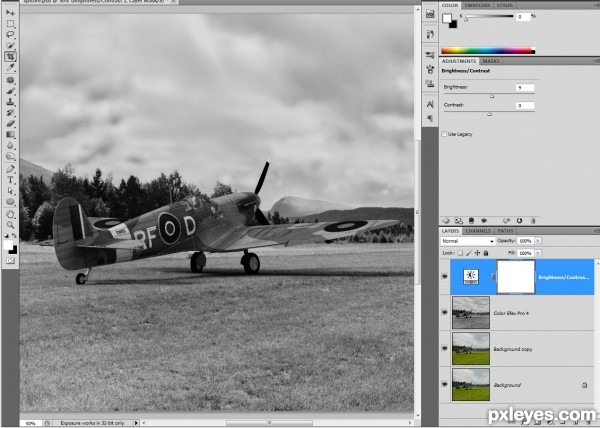Click the reset adjustment icon in Adjustments panel
The width and height of the screenshot is (600, 428).
519,221
